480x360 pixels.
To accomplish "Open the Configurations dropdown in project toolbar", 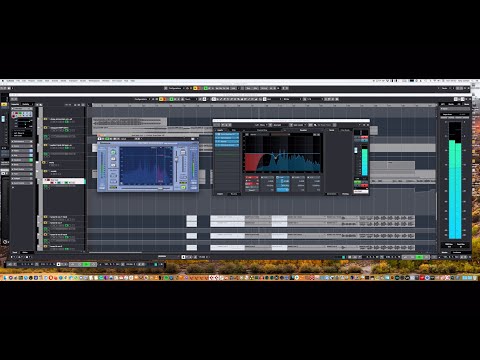I will pyautogui.click(x=141, y=99).
